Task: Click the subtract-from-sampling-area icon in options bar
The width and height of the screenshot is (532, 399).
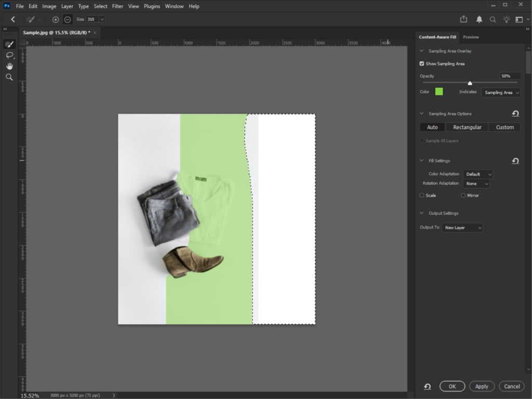Action: 67,19
